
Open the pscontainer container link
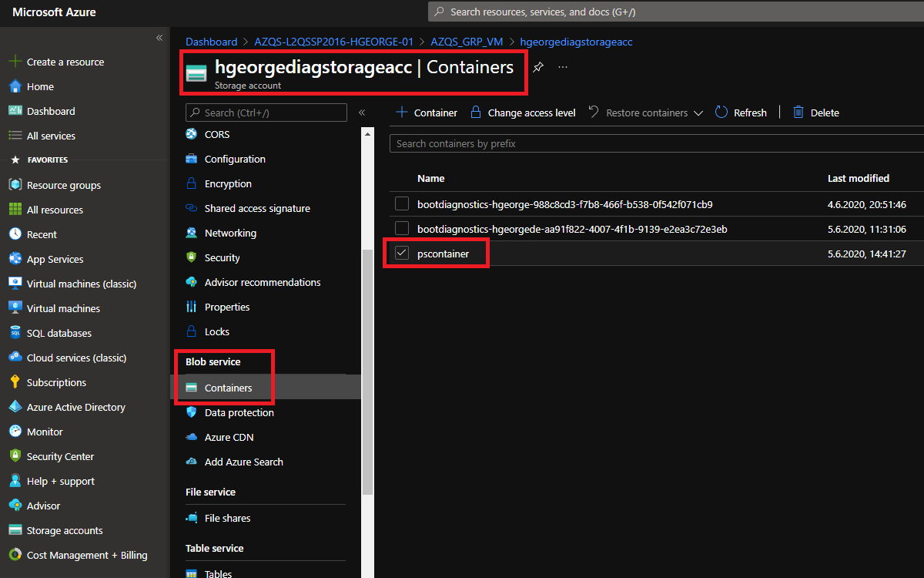(x=443, y=254)
